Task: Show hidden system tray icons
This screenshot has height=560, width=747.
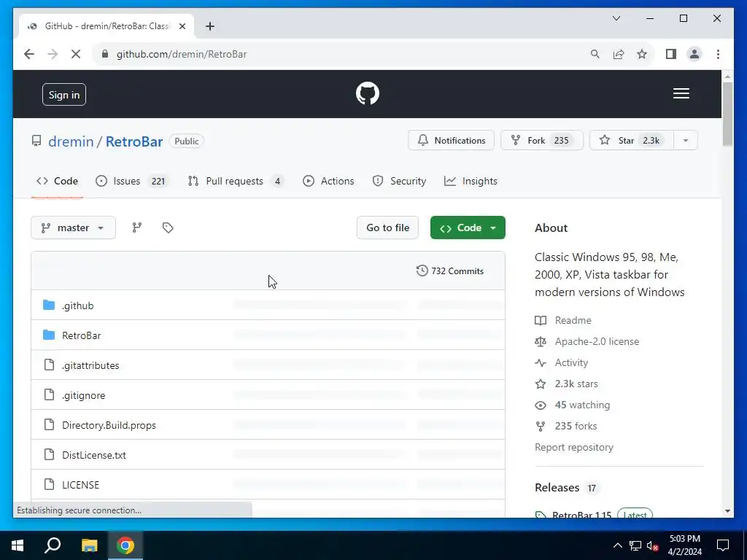Action: click(x=617, y=545)
